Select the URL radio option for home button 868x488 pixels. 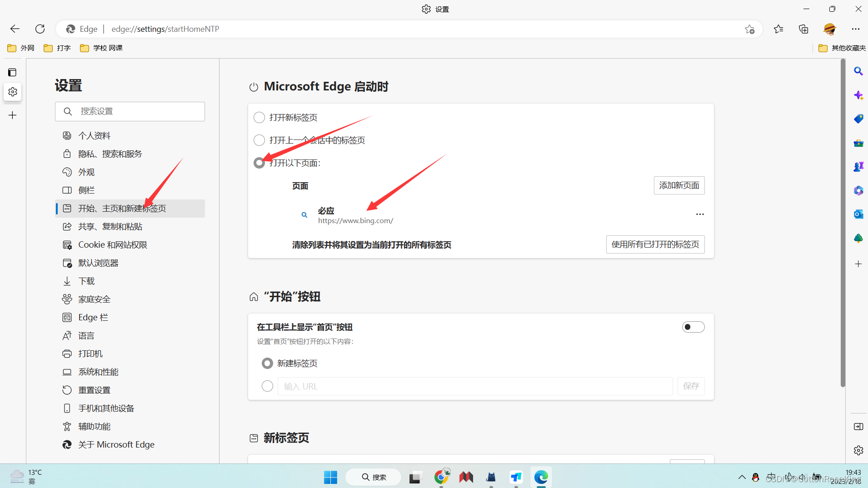click(x=267, y=386)
